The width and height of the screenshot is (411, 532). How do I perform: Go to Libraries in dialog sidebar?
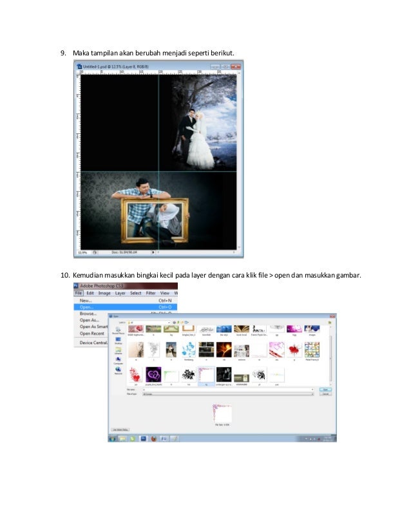click(118, 350)
